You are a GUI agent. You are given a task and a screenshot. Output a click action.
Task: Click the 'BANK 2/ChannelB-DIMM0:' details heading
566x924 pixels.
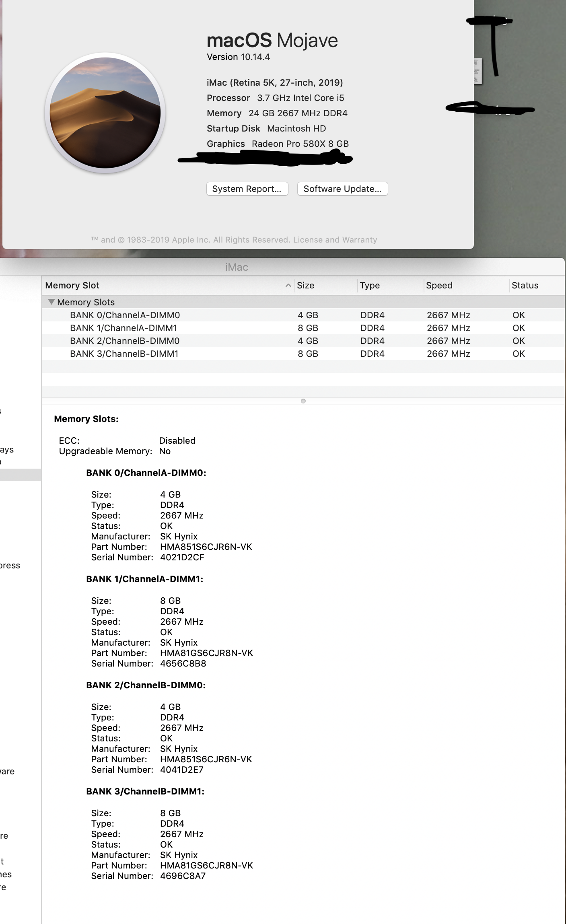[146, 685]
